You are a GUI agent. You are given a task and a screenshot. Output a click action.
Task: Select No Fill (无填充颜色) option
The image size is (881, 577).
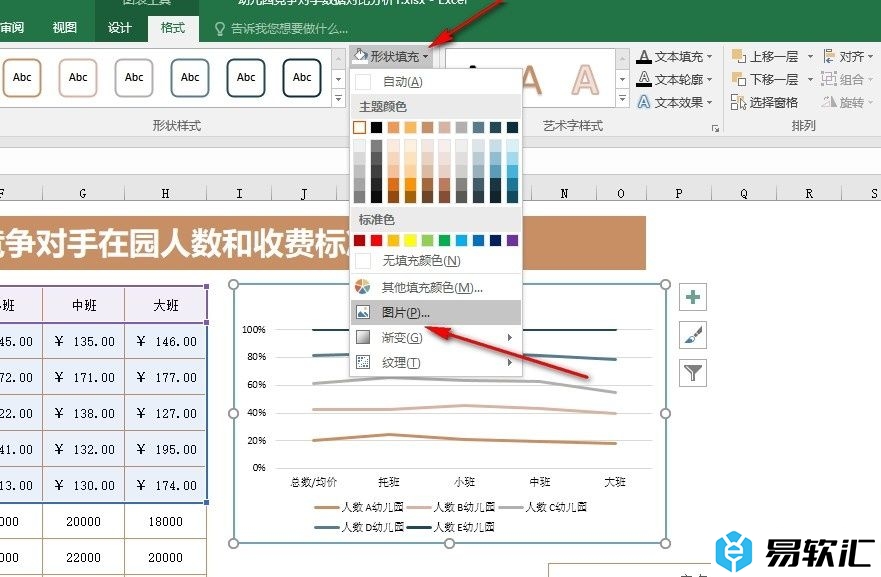tap(435, 261)
